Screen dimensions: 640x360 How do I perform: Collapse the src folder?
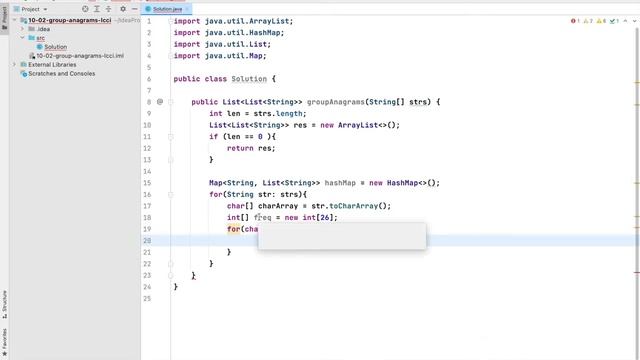coord(23,38)
